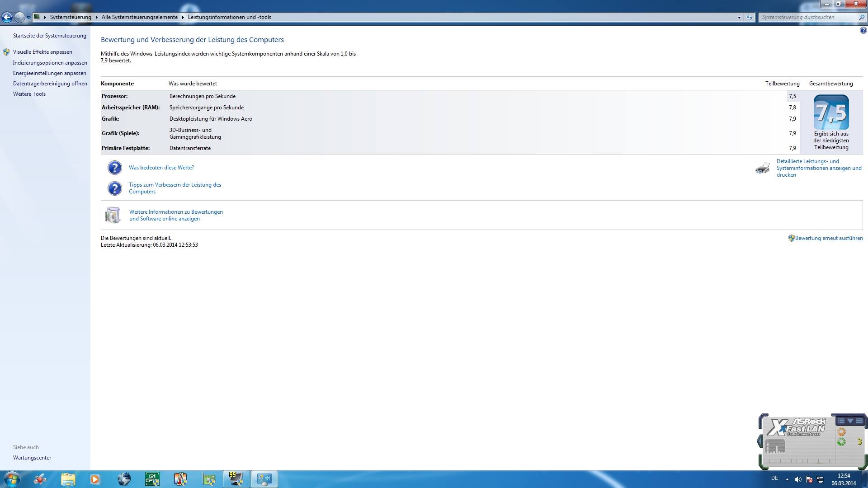Screen dimensions: 868x488
Task: Click 'Visuelle Effekte anpassen' sidebar link
Action: [42, 52]
